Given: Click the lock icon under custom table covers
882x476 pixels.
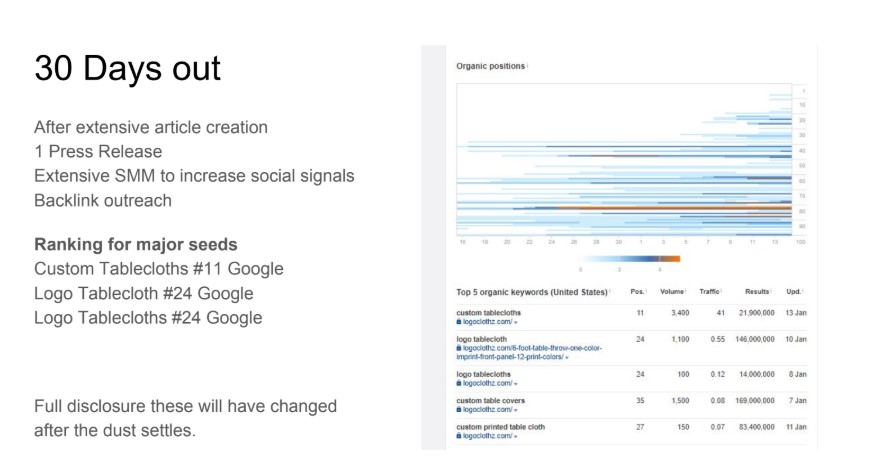Looking at the screenshot, I should [x=458, y=410].
